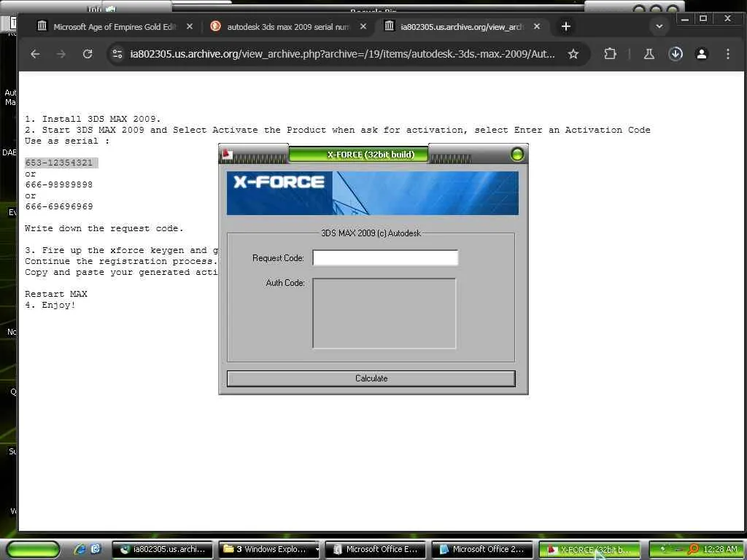The height and width of the screenshot is (560, 747).
Task: Click the line 'Write down the request code.'
Action: pyautogui.click(x=104, y=228)
